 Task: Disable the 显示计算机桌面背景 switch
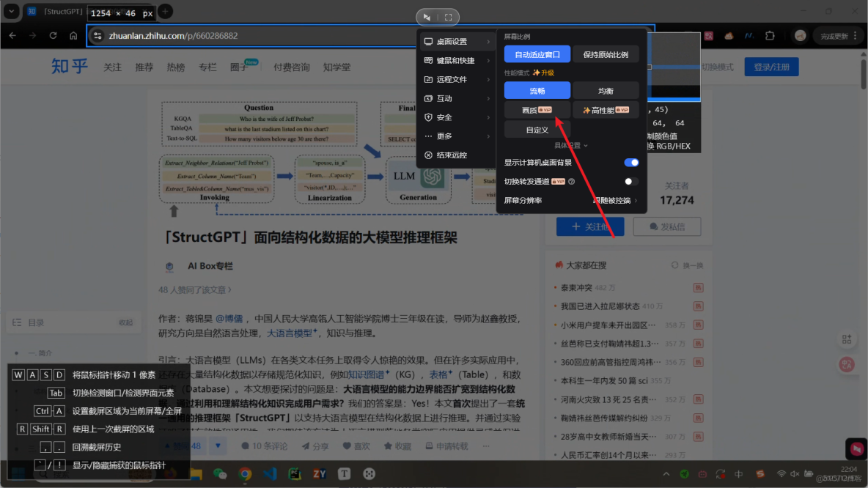631,162
